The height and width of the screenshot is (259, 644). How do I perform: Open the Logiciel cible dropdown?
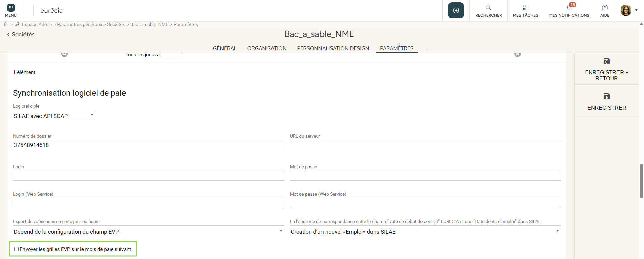(54, 116)
